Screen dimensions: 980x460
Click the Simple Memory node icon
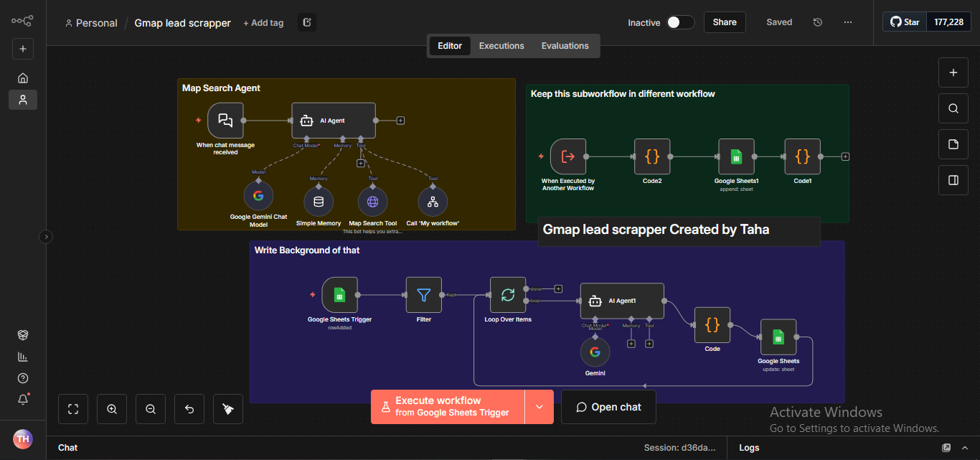[x=319, y=202]
